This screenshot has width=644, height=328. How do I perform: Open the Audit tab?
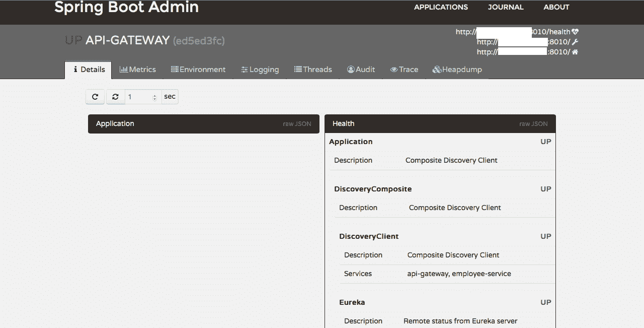(x=361, y=70)
